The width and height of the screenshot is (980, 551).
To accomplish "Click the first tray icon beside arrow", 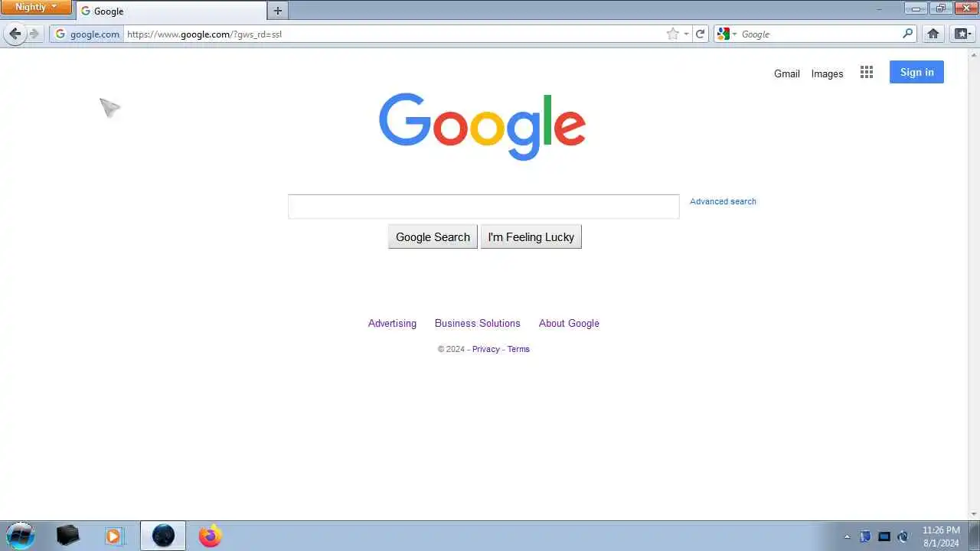I will (865, 536).
